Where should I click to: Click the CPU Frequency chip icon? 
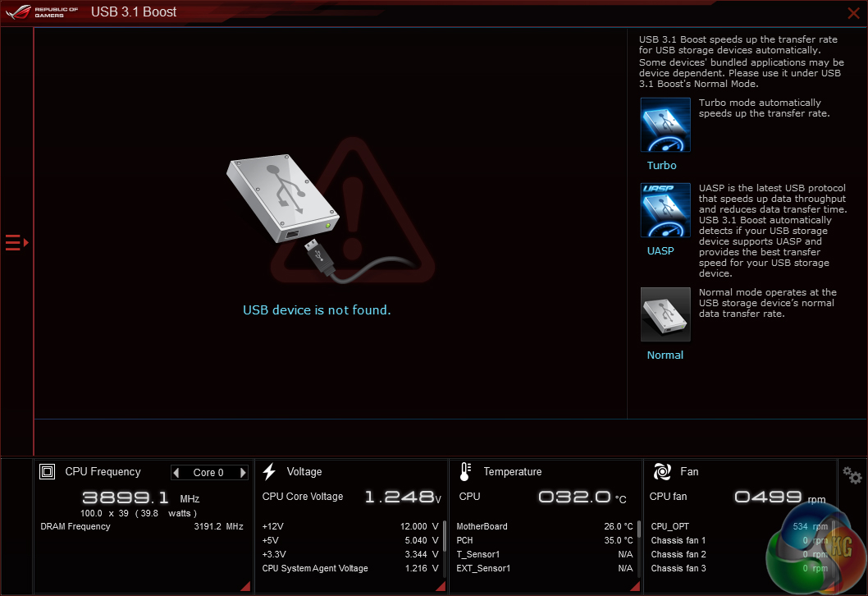tap(47, 471)
